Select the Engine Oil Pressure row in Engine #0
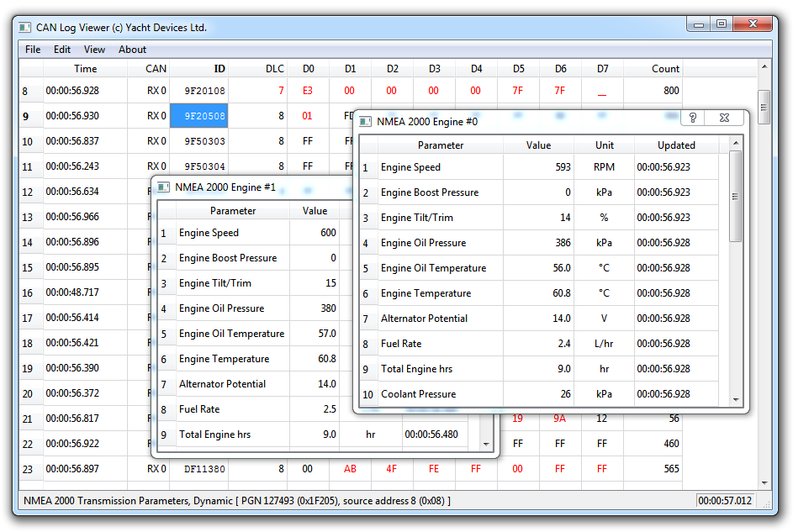Viewport: 793px width, 532px height. [x=539, y=243]
